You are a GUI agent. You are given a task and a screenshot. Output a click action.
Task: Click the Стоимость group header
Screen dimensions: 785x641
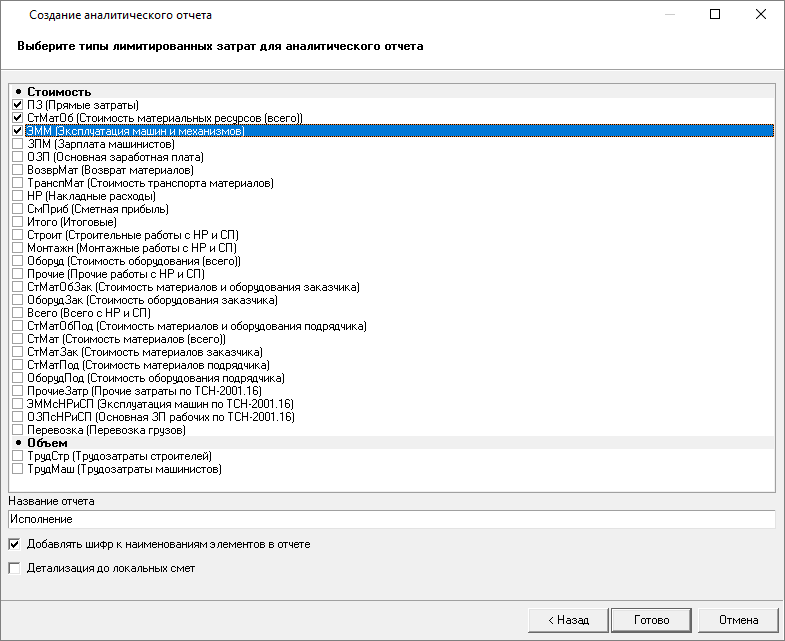click(59, 92)
